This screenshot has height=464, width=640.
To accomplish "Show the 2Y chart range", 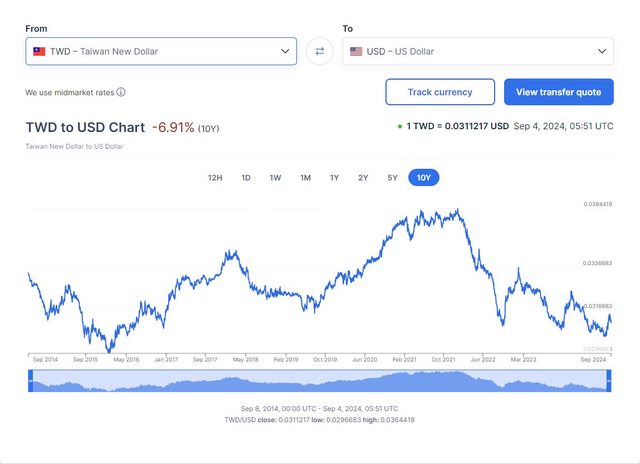I will tap(363, 178).
